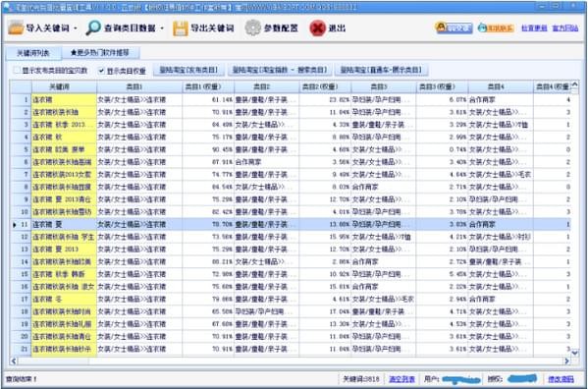The width and height of the screenshot is (588, 389).
Task: Click the 合作商家 类目3 cell in row 16
Action: (384, 287)
